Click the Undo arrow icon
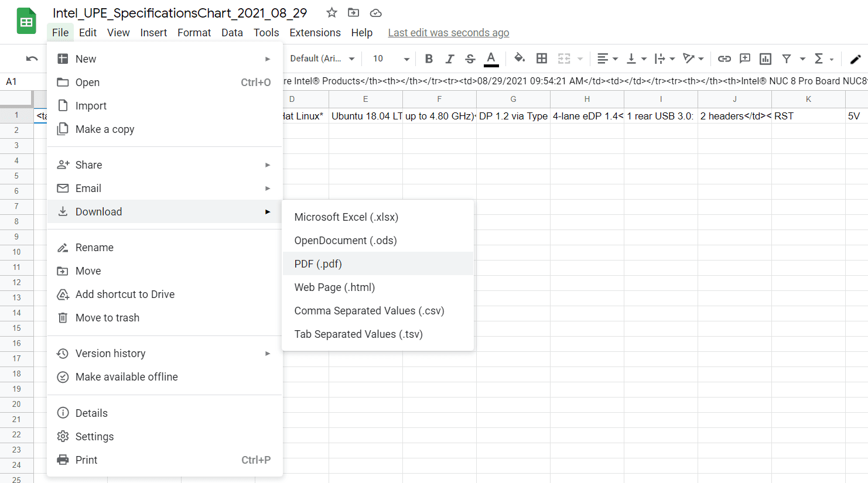Screen dimensions: 868x483 click(x=32, y=59)
